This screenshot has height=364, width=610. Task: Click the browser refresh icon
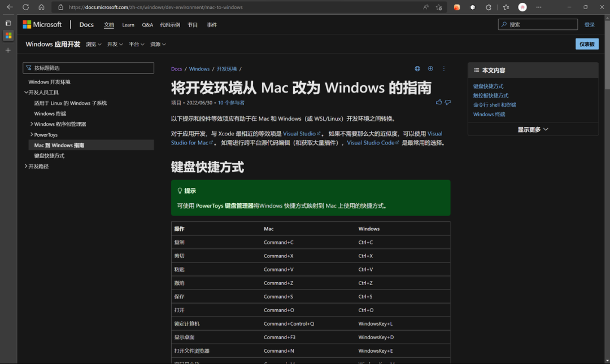[25, 7]
